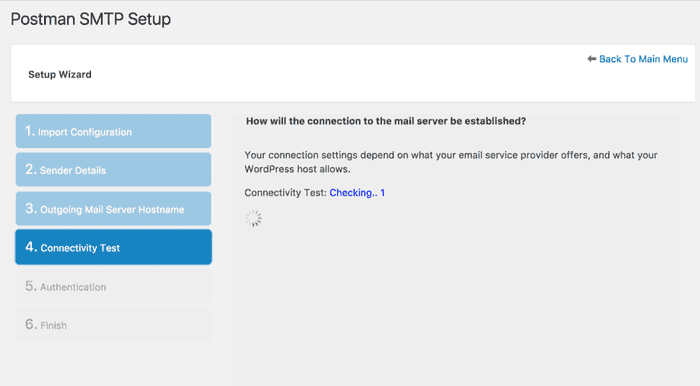The image size is (700, 386).
Task: Select step 4 Connectivity Test
Action: 113,247
